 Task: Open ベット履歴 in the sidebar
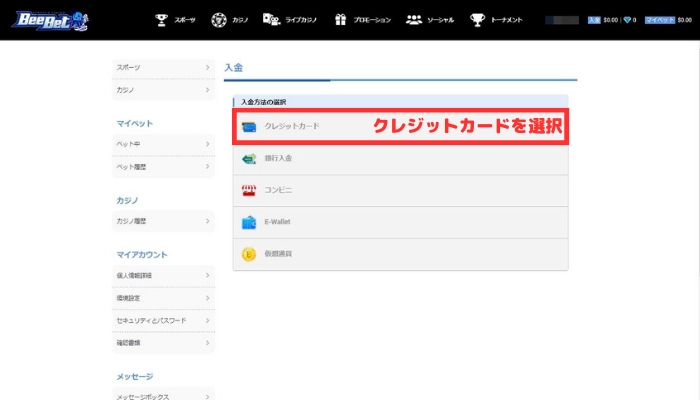pos(163,167)
